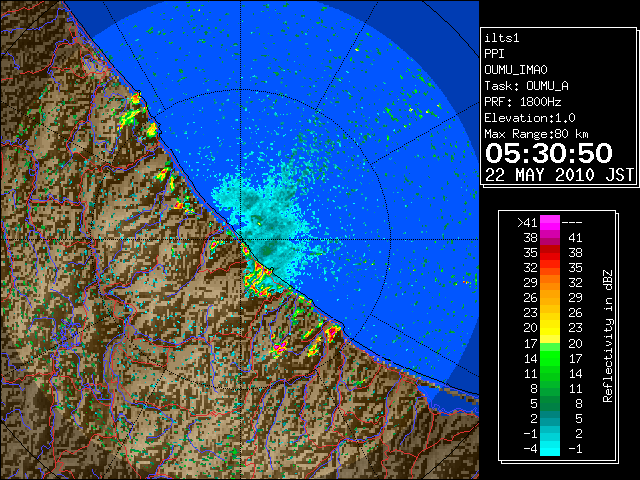Viewport: 640px width, 480px height.
Task: Click the 'Reflectivity in dBZ' legend title
Action: point(607,336)
